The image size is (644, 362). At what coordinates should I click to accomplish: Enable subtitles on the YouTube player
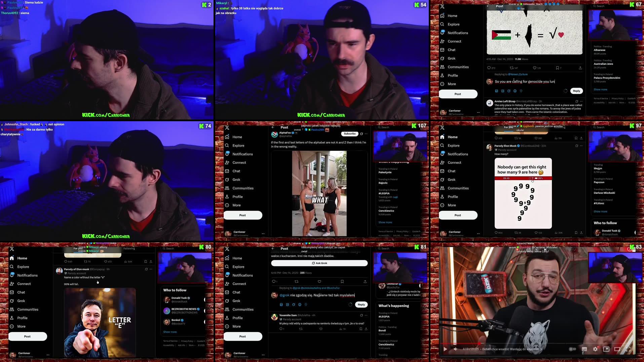584,349
